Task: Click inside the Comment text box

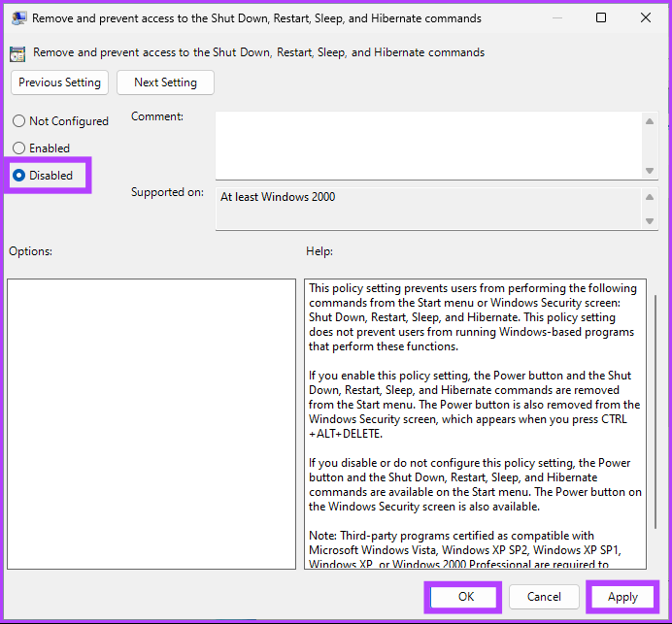Action: click(x=427, y=145)
